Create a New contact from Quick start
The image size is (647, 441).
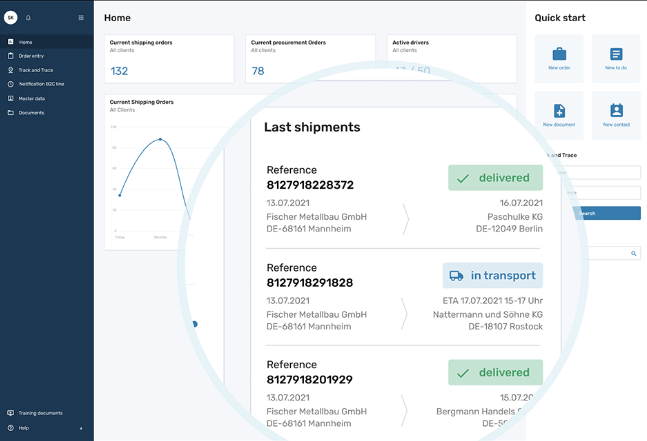616,116
